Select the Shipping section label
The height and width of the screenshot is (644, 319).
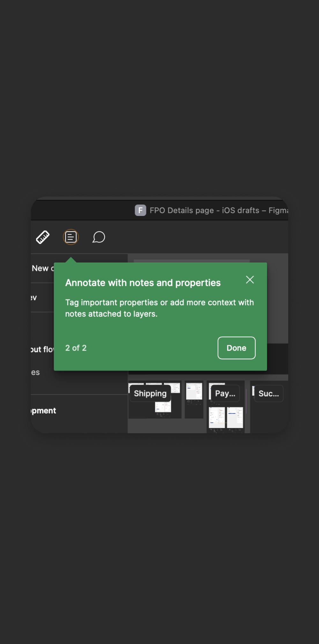pyautogui.click(x=150, y=394)
